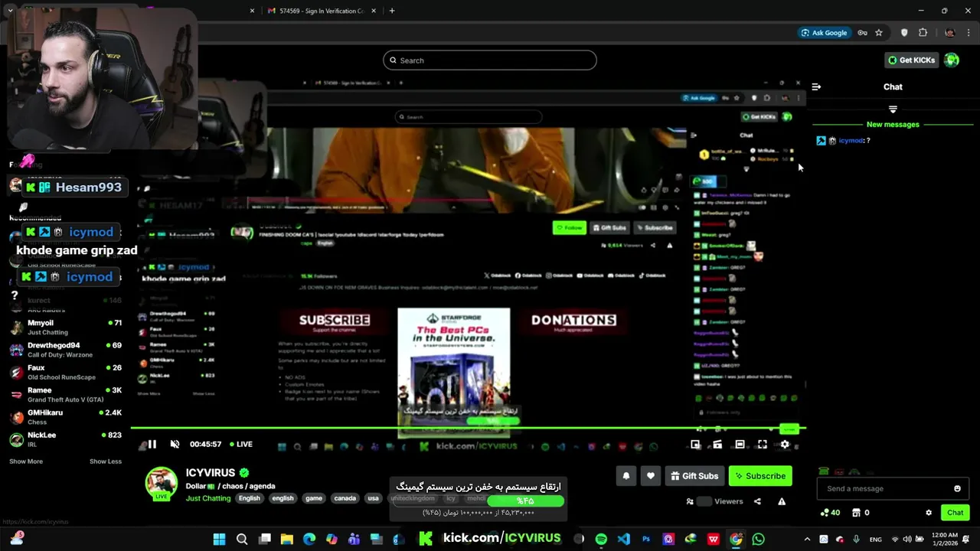Open Visual Studio Code from taskbar

[x=624, y=540]
